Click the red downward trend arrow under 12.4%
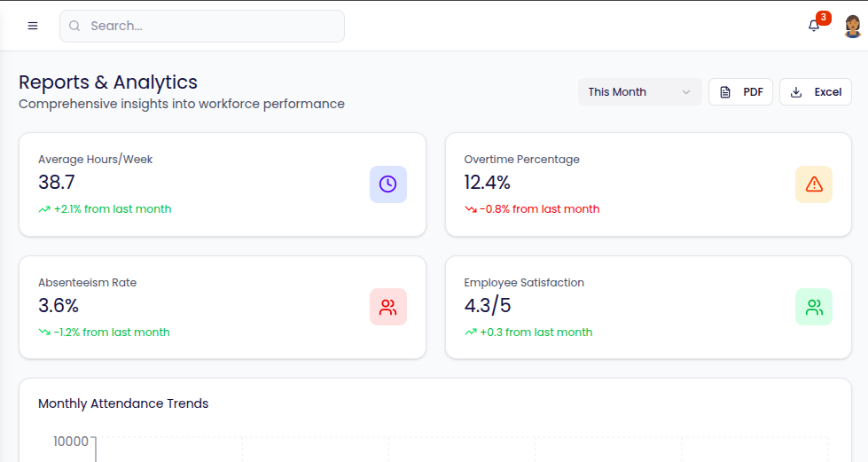This screenshot has width=868, height=462. [471, 210]
